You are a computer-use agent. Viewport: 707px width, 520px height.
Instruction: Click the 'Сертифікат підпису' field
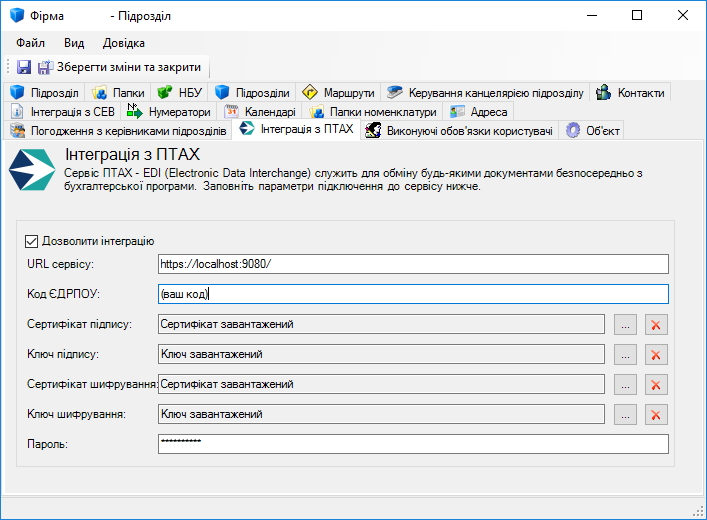pyautogui.click(x=381, y=324)
